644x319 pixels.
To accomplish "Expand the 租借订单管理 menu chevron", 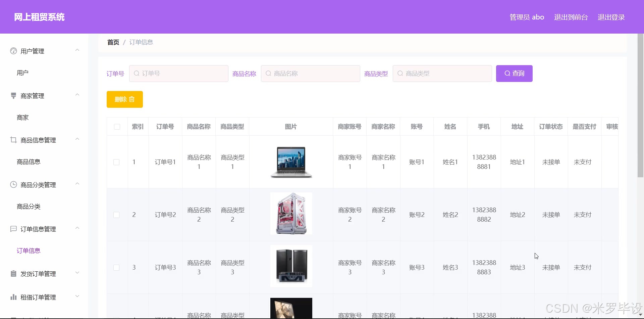I will (x=77, y=297).
